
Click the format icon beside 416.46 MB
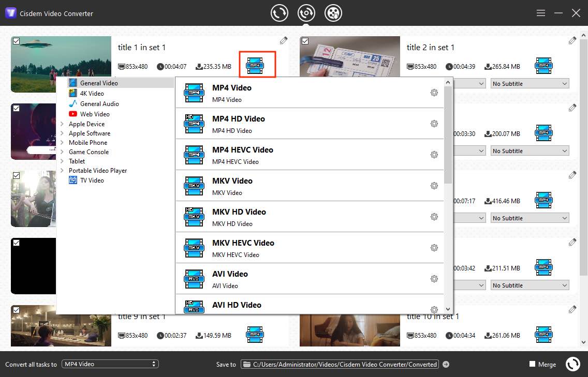pyautogui.click(x=544, y=200)
